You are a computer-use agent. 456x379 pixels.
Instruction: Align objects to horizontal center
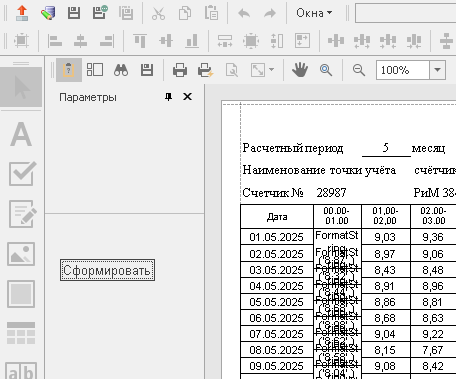pyautogui.click(x=80, y=41)
